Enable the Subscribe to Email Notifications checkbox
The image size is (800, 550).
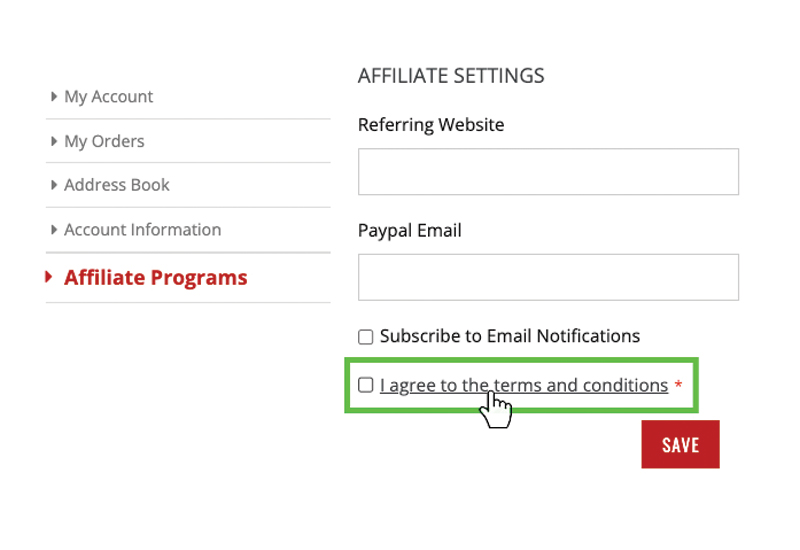[x=366, y=337]
